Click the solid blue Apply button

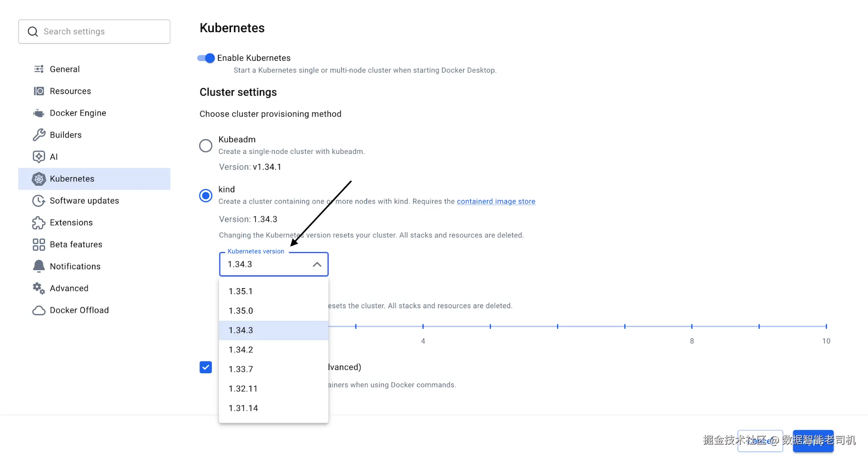pos(813,441)
